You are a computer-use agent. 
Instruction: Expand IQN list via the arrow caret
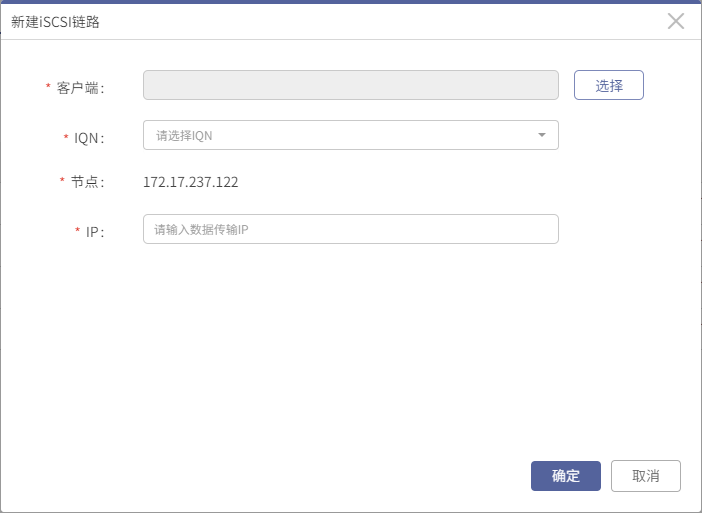[541, 135]
